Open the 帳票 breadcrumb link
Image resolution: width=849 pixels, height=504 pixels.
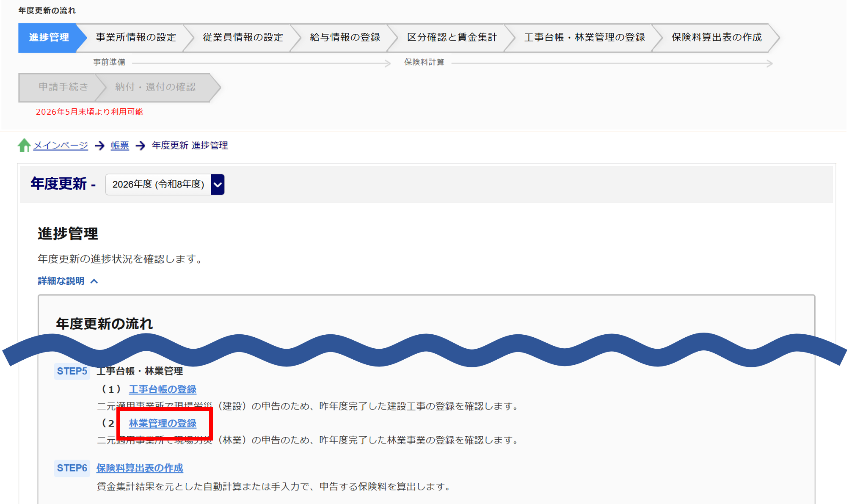[x=120, y=146]
